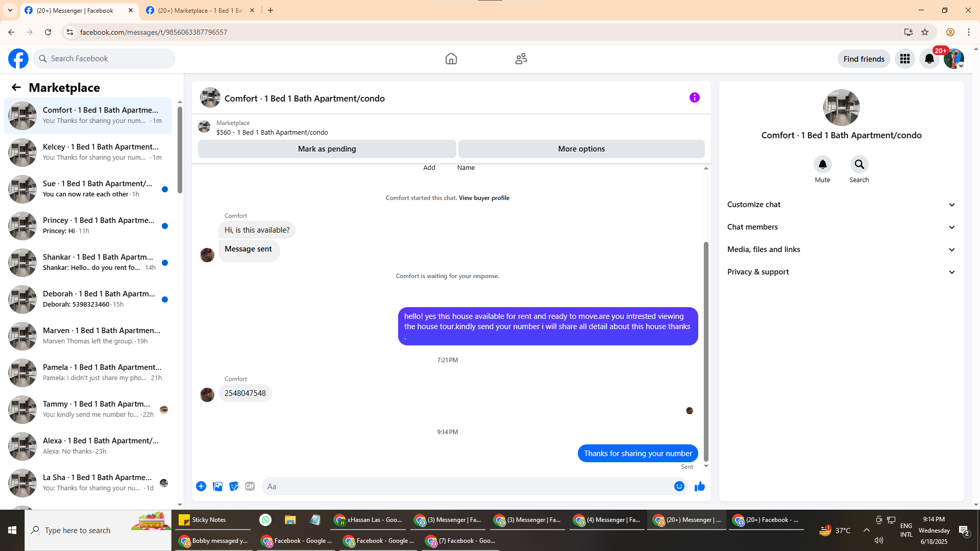Open Sticky Notes from the taskbar
Viewport: 980px width, 551px height.
pyautogui.click(x=213, y=520)
